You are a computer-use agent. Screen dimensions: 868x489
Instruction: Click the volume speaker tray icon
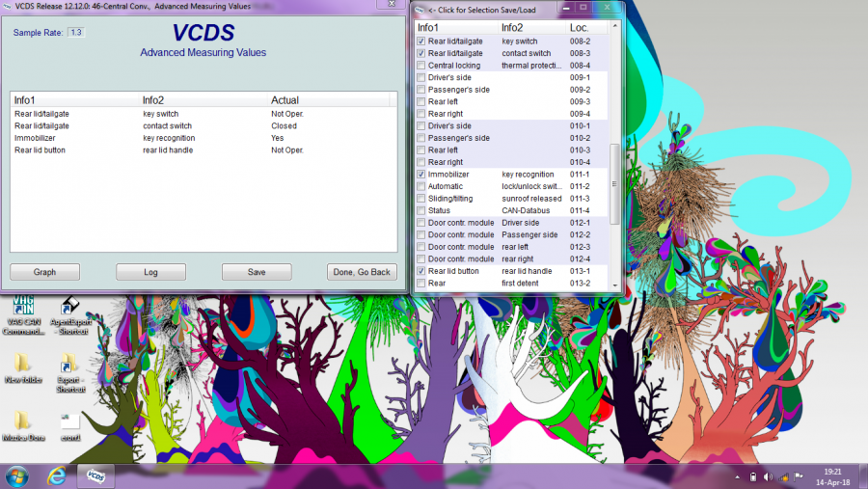[x=769, y=476]
